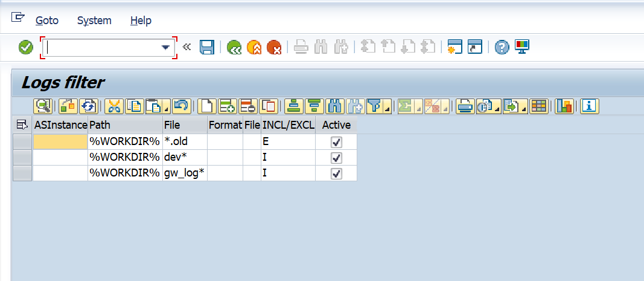Click the Save diskette icon
This screenshot has width=644, height=281.
coord(207,47)
